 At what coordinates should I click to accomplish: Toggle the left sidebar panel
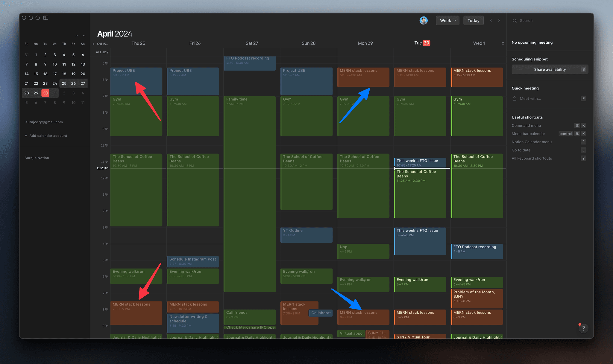coord(46,18)
